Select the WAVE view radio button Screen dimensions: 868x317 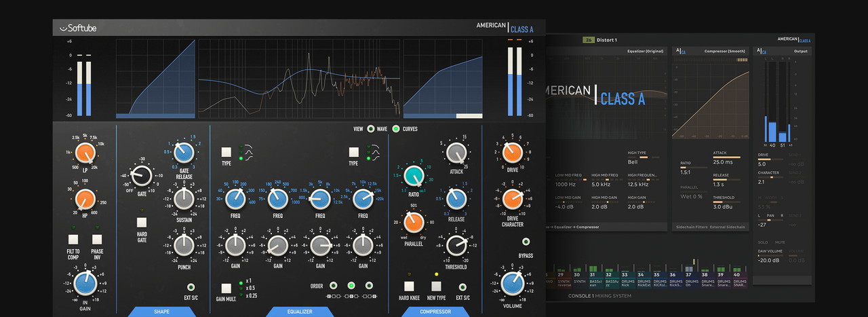click(x=371, y=129)
